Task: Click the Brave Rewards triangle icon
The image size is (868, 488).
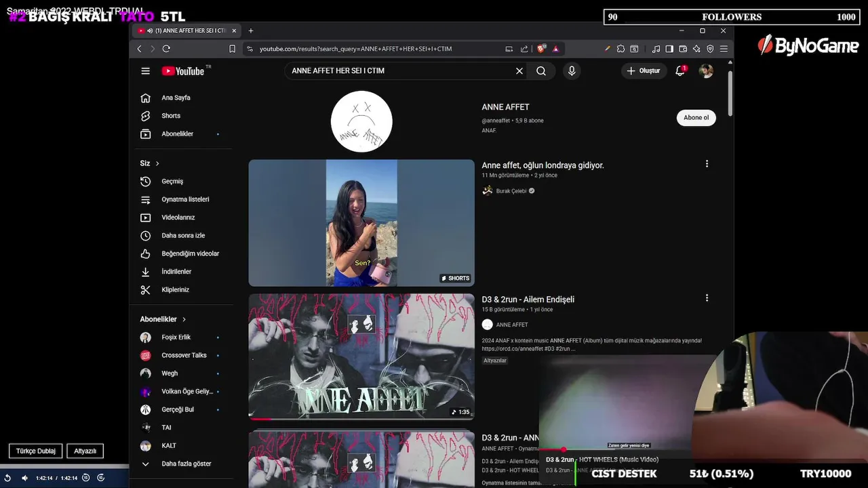Action: 555,49
